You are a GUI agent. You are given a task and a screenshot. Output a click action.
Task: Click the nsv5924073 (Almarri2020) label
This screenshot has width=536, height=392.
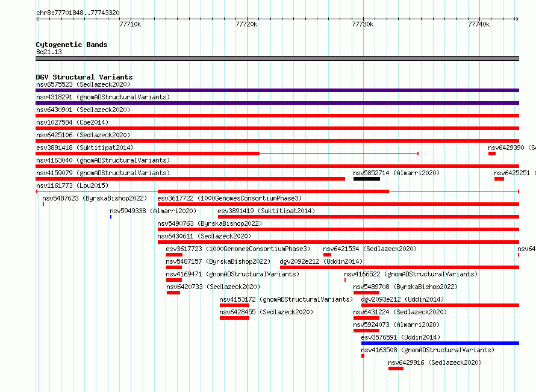(396, 325)
